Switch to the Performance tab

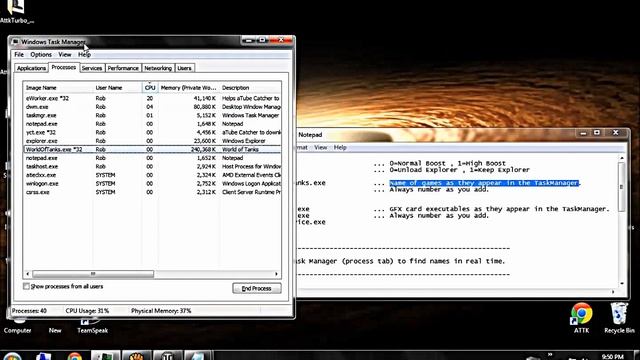123,68
